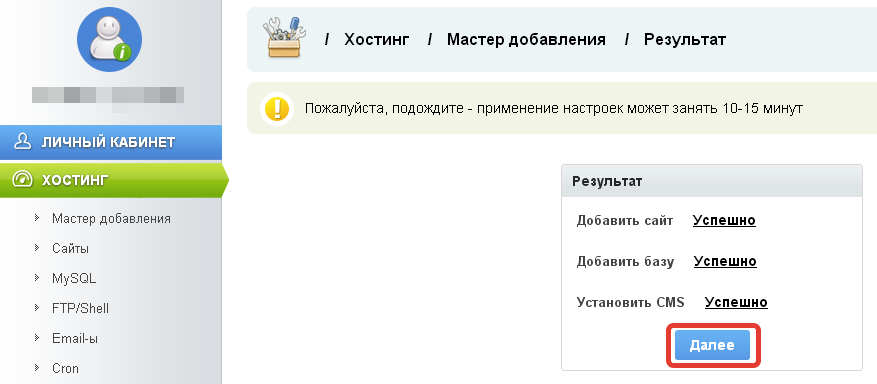
Task: Click the arrow bullet beside Cron
Action: tap(37, 368)
